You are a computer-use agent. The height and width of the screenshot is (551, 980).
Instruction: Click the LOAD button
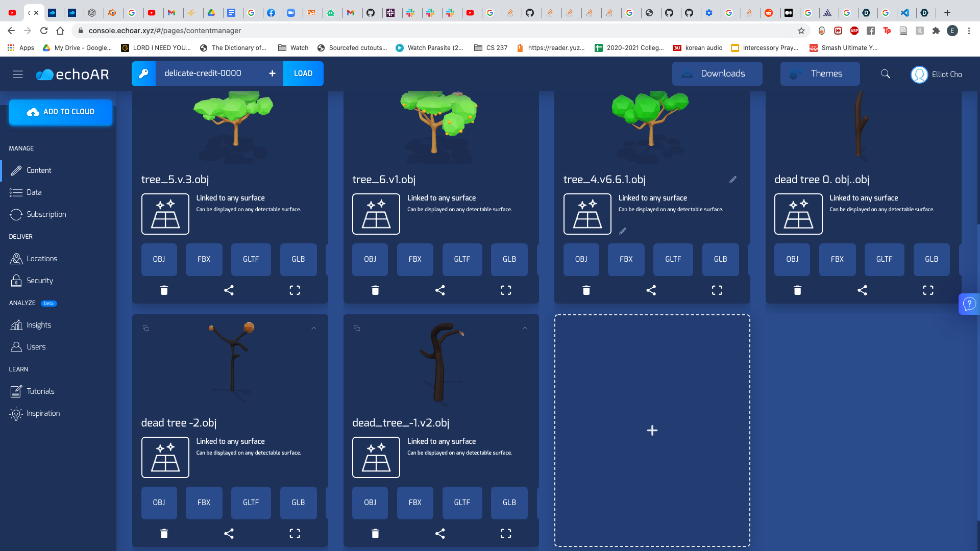303,73
